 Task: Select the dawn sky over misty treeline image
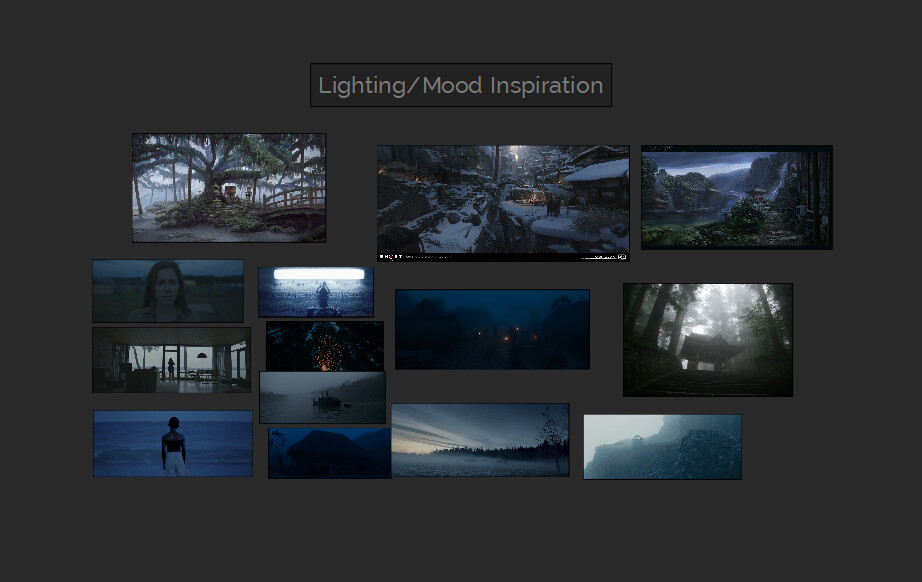480,440
